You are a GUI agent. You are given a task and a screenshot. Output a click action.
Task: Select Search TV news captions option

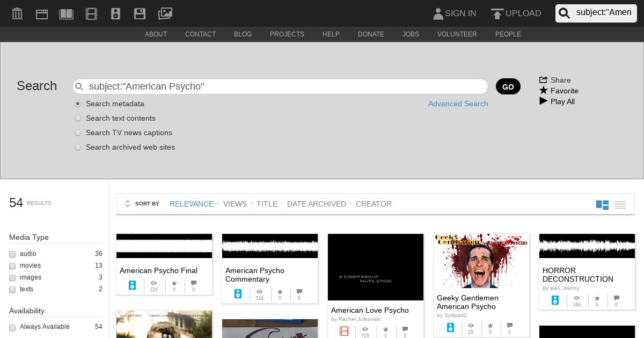click(78, 133)
